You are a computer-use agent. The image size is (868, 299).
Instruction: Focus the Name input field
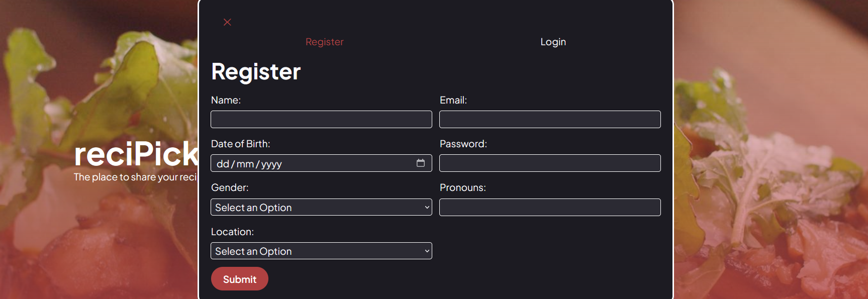tap(321, 120)
